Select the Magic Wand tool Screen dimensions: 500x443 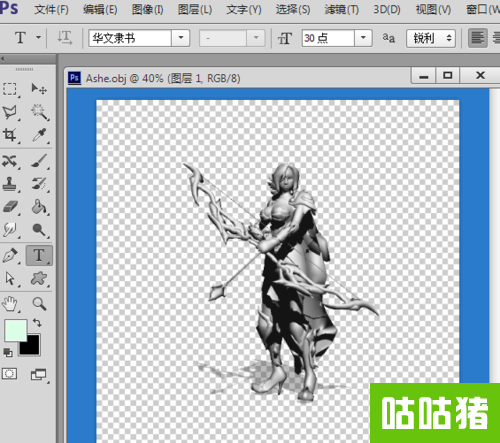[40, 112]
